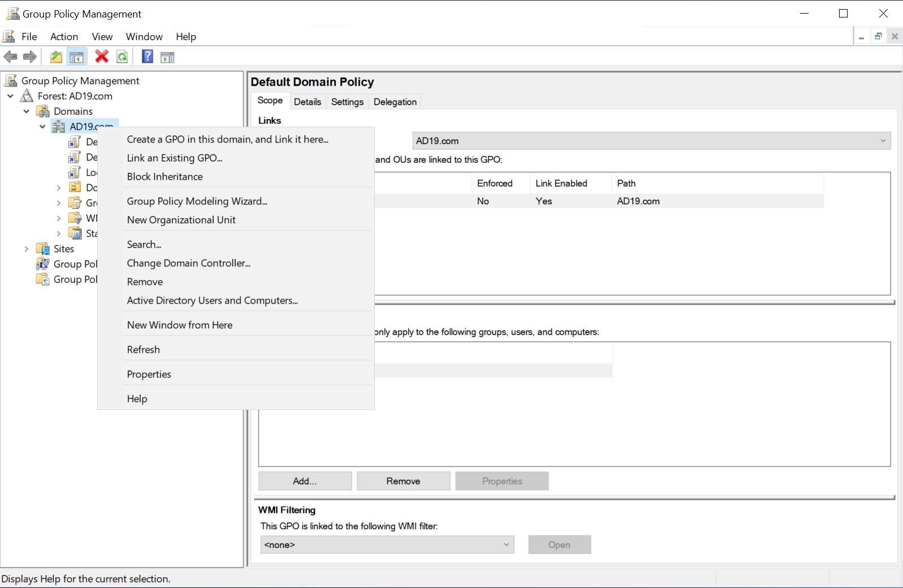Click the green Refresh toolbar icon
The width and height of the screenshot is (903, 588).
coord(122,57)
